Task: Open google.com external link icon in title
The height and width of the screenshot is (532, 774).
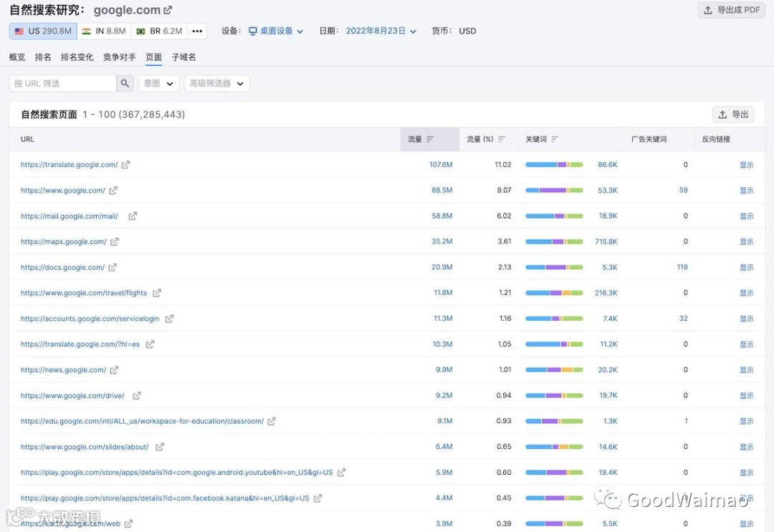Action: click(168, 10)
